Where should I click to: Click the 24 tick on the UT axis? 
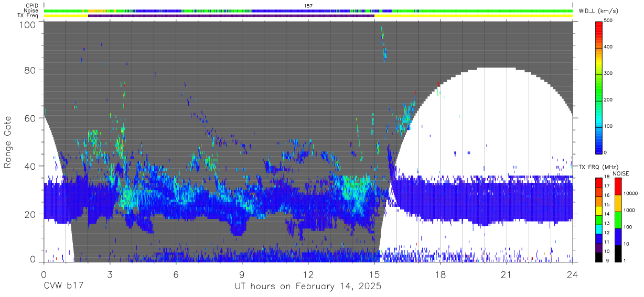coord(573,274)
